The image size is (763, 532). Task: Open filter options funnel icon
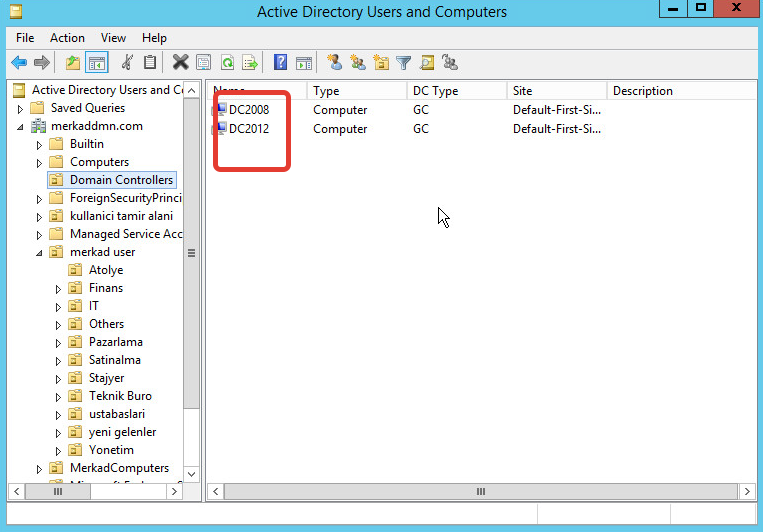[x=403, y=63]
